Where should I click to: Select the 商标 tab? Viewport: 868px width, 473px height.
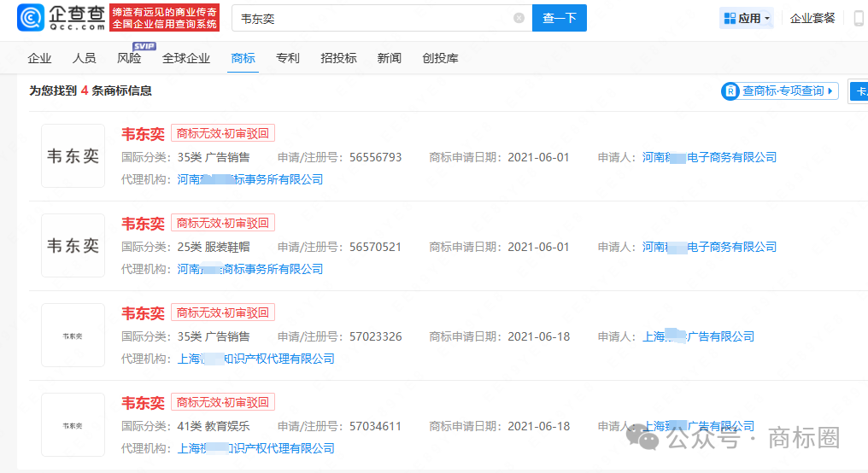243,58
